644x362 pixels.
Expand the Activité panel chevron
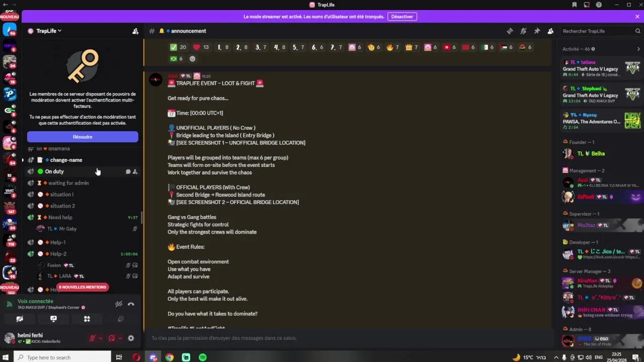638,49
